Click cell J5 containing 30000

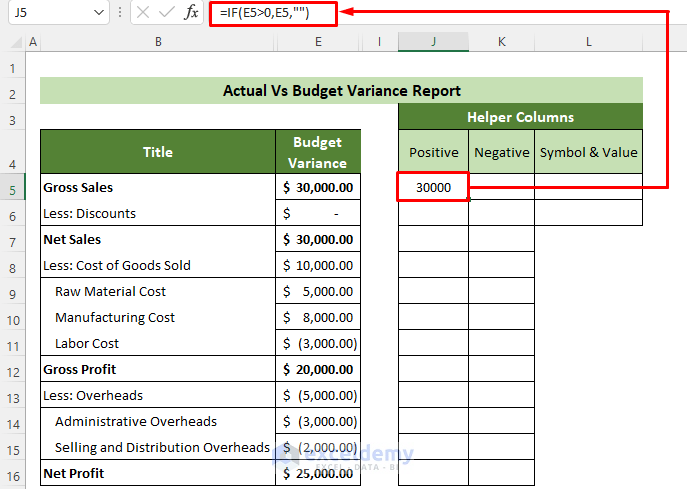tap(433, 188)
